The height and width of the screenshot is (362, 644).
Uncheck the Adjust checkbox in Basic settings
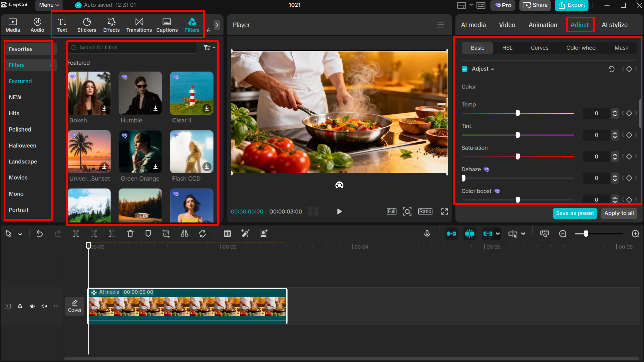click(x=464, y=69)
